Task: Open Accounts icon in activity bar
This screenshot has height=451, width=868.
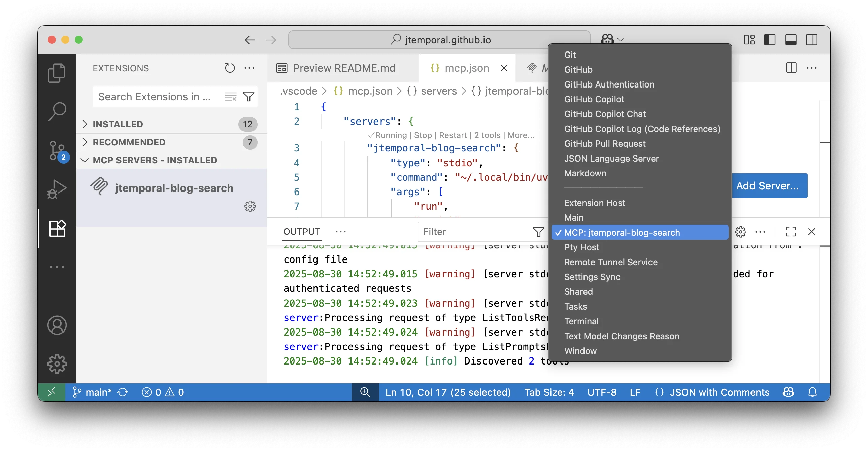Action: pyautogui.click(x=57, y=325)
